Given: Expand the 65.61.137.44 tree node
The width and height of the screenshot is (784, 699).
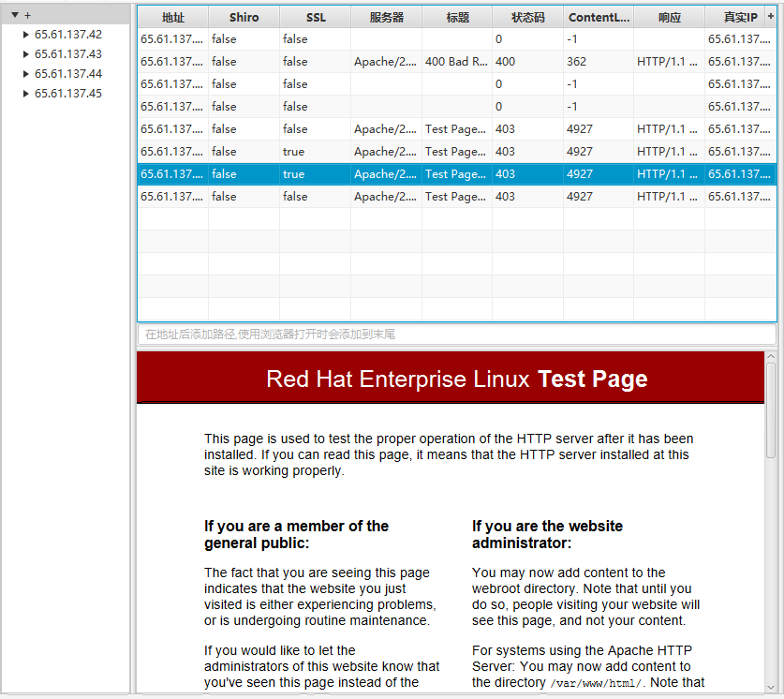Looking at the screenshot, I should [x=25, y=74].
